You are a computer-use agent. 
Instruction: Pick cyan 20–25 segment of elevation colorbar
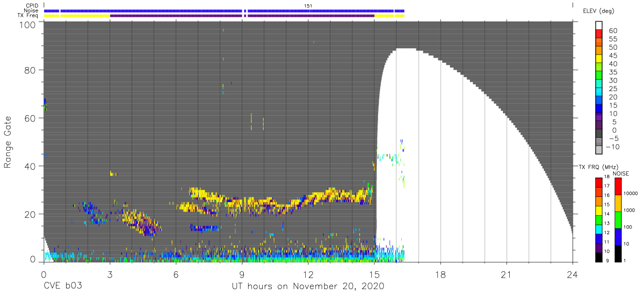click(599, 92)
